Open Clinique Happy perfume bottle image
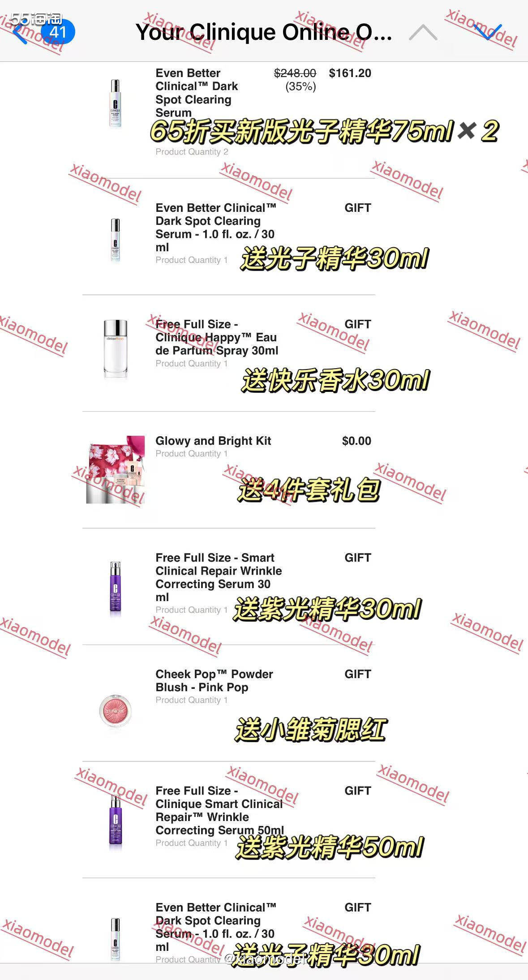This screenshot has width=528, height=980. [x=115, y=348]
